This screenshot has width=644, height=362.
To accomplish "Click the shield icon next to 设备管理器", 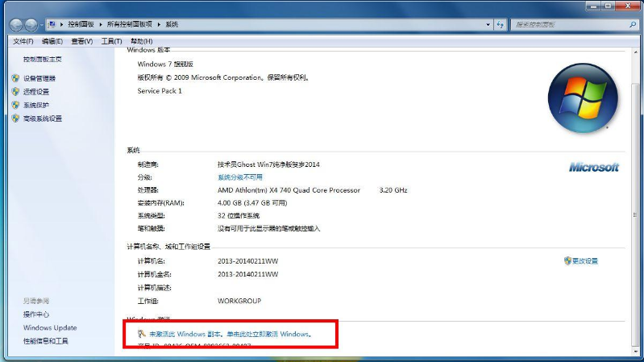I will coord(15,78).
